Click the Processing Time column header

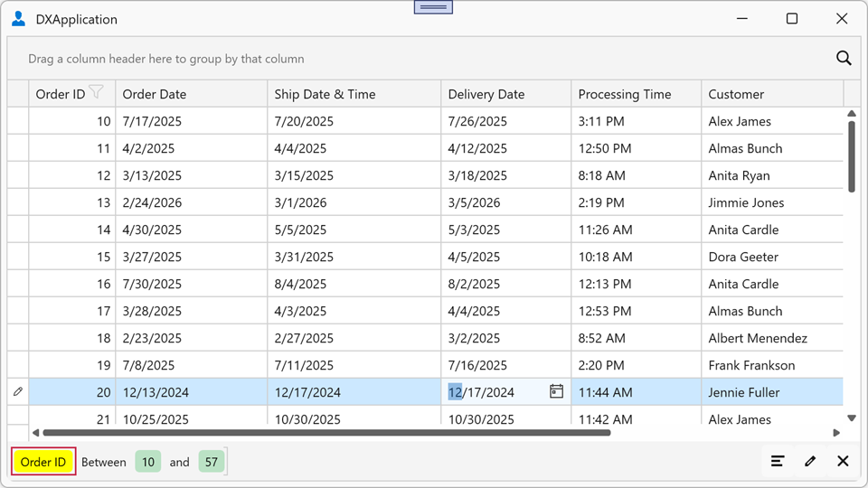point(636,94)
